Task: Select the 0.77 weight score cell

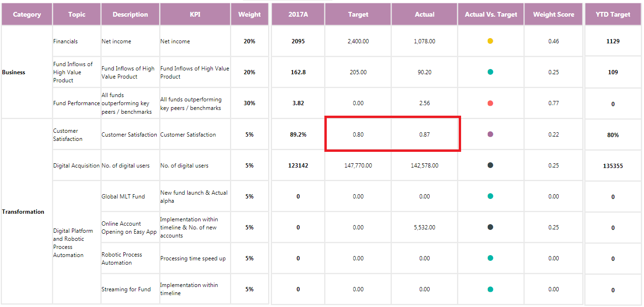Action: pos(553,103)
